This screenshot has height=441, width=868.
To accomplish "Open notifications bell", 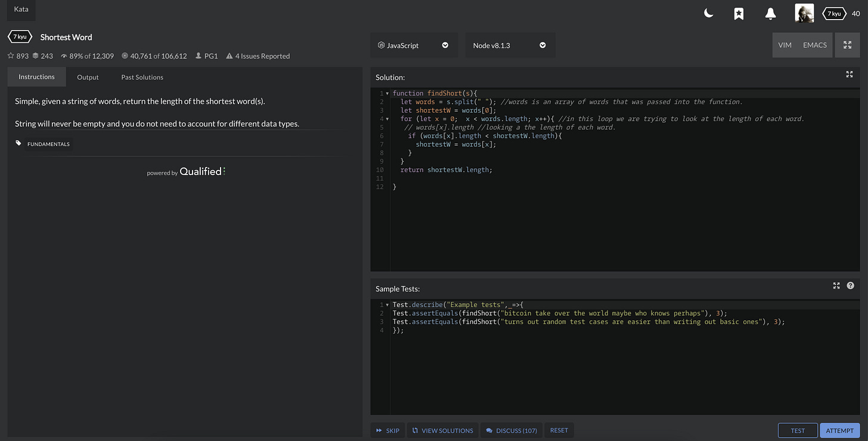I will [770, 13].
